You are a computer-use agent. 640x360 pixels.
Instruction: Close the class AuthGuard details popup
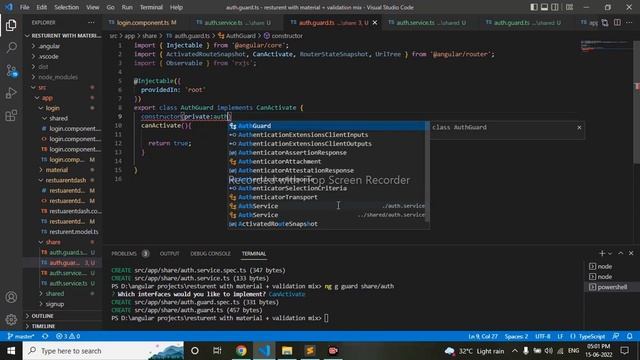coord(579,127)
